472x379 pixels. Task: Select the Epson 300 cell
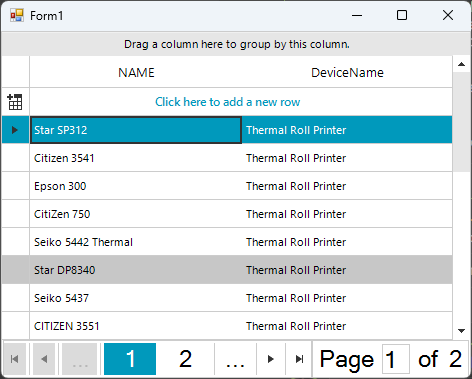[x=136, y=186]
